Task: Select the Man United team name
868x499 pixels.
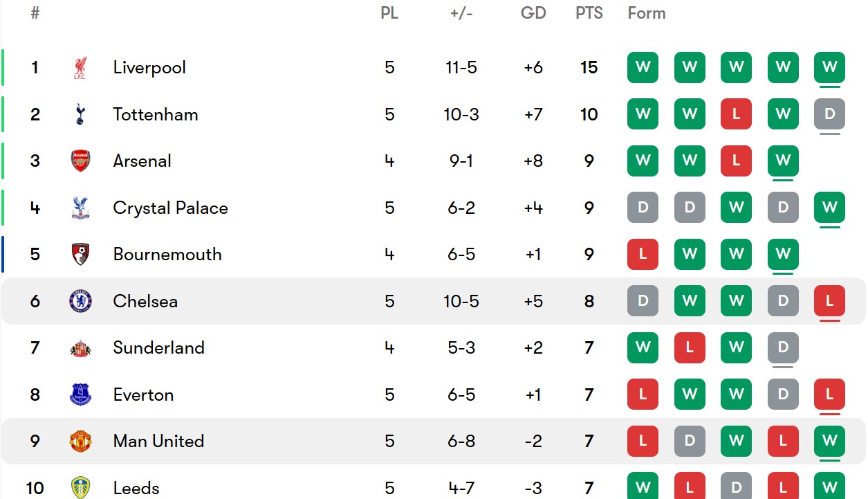Action: [158, 441]
